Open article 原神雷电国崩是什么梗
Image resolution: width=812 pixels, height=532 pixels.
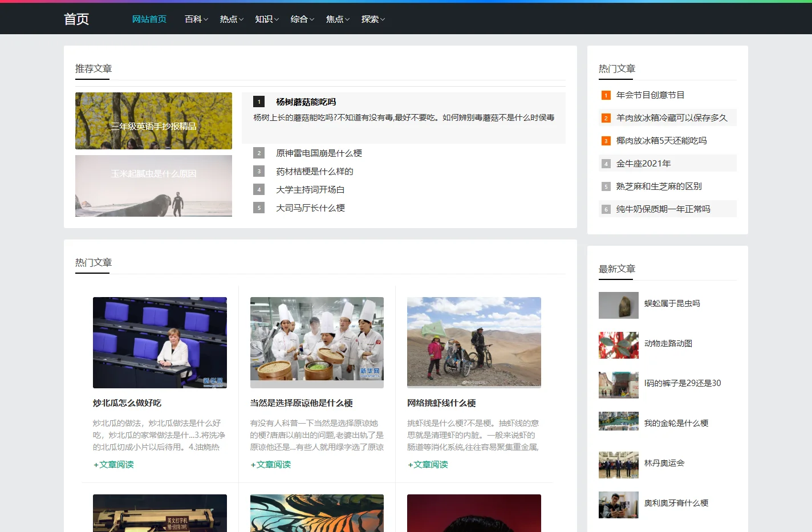click(319, 153)
